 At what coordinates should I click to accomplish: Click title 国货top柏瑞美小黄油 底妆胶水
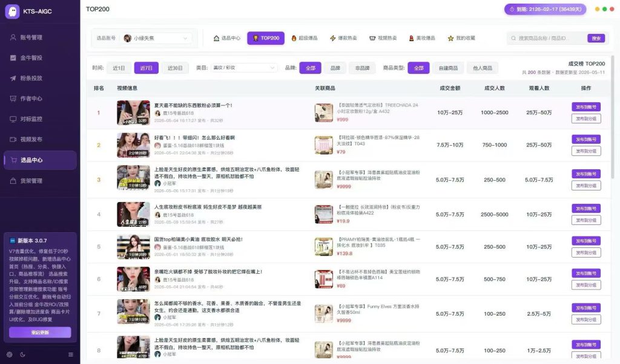pos(199,239)
